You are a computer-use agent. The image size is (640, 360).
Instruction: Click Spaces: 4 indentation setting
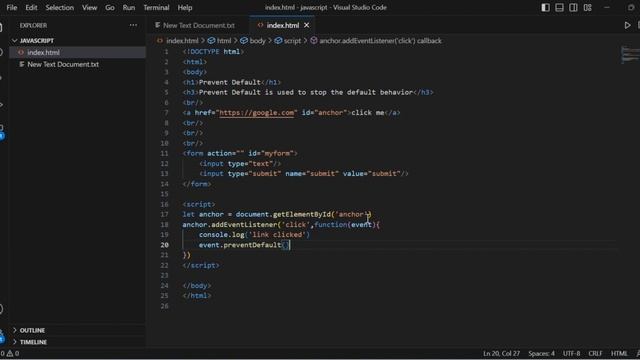(541, 353)
